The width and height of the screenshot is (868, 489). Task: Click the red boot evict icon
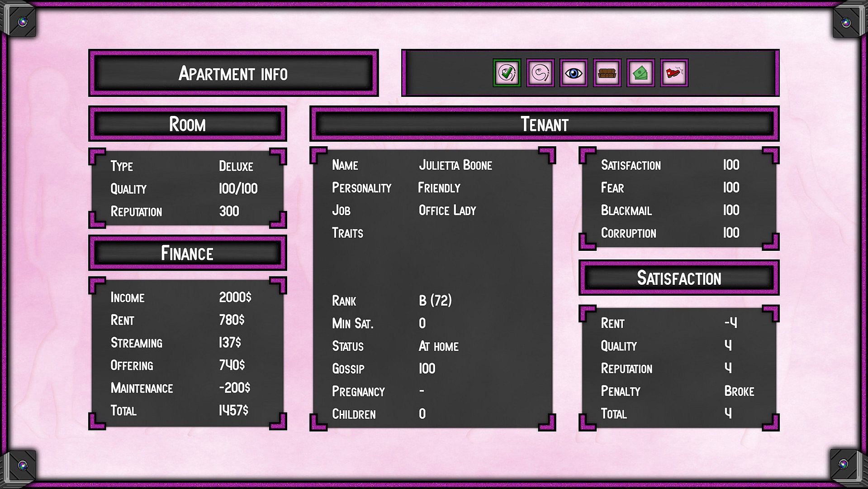[674, 73]
